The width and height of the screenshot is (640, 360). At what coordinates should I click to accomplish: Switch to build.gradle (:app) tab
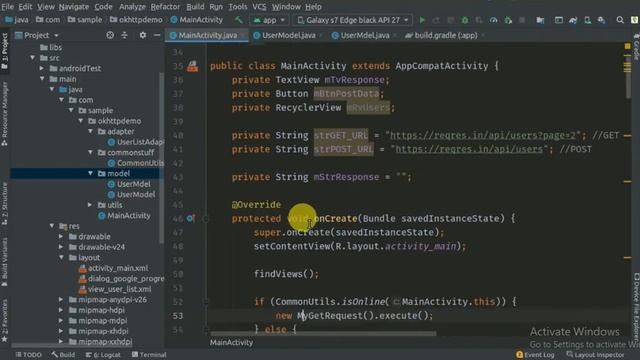pos(445,35)
